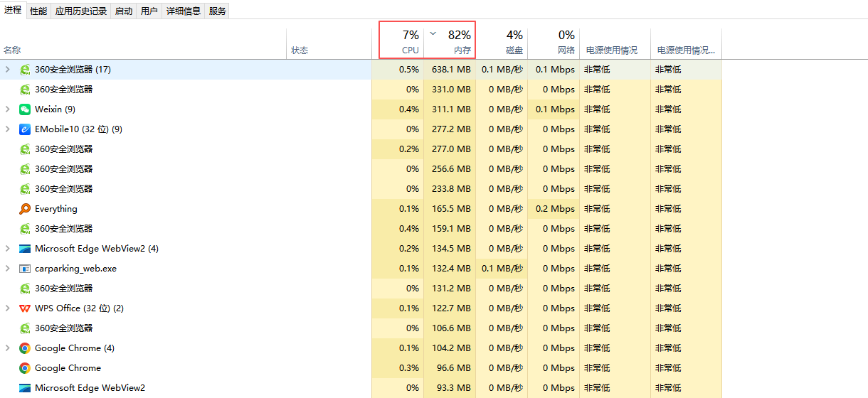The height and width of the screenshot is (398, 868).
Task: Open the 启动 tab
Action: [124, 11]
